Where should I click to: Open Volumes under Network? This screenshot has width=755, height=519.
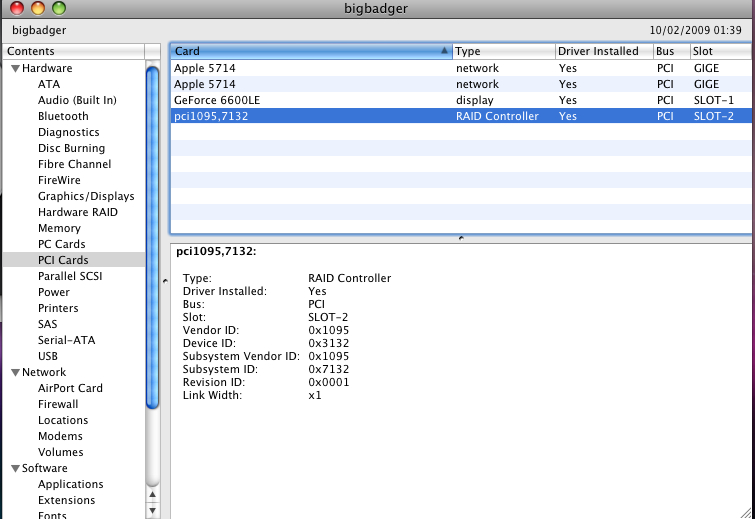tap(61, 452)
